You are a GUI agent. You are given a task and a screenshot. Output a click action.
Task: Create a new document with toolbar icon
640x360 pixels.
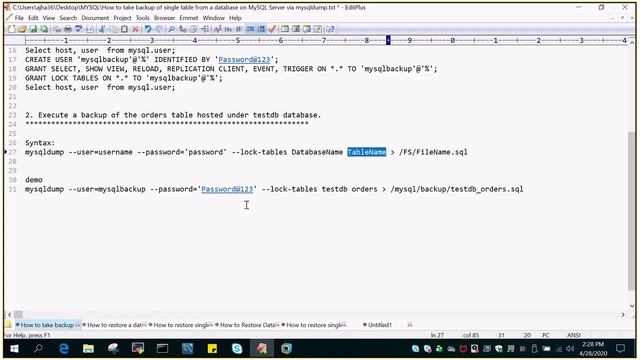click(x=11, y=29)
